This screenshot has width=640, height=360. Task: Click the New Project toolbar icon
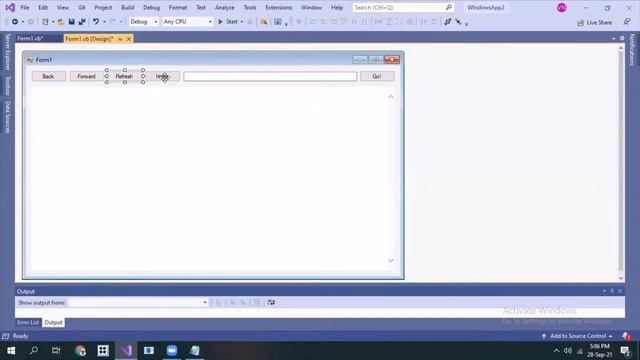[x=45, y=22]
